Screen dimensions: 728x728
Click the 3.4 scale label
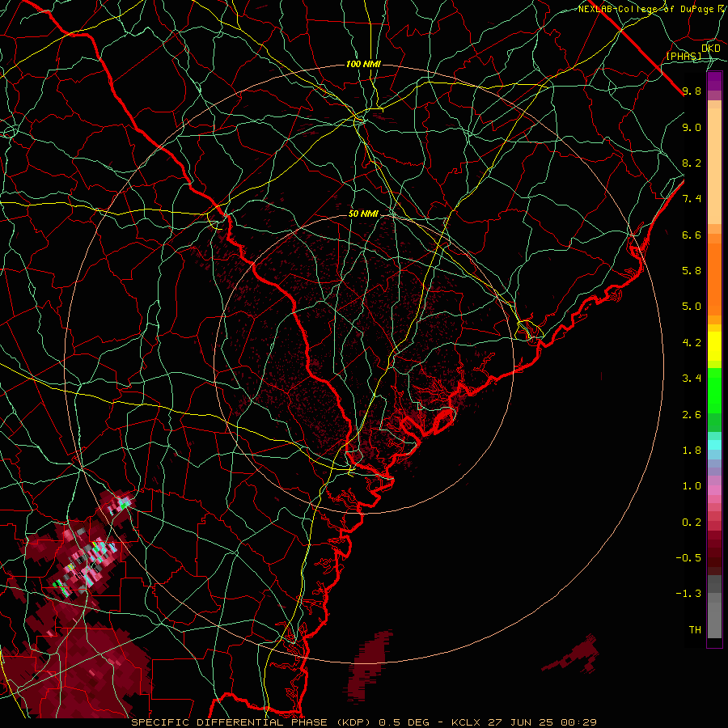pyautogui.click(x=692, y=379)
